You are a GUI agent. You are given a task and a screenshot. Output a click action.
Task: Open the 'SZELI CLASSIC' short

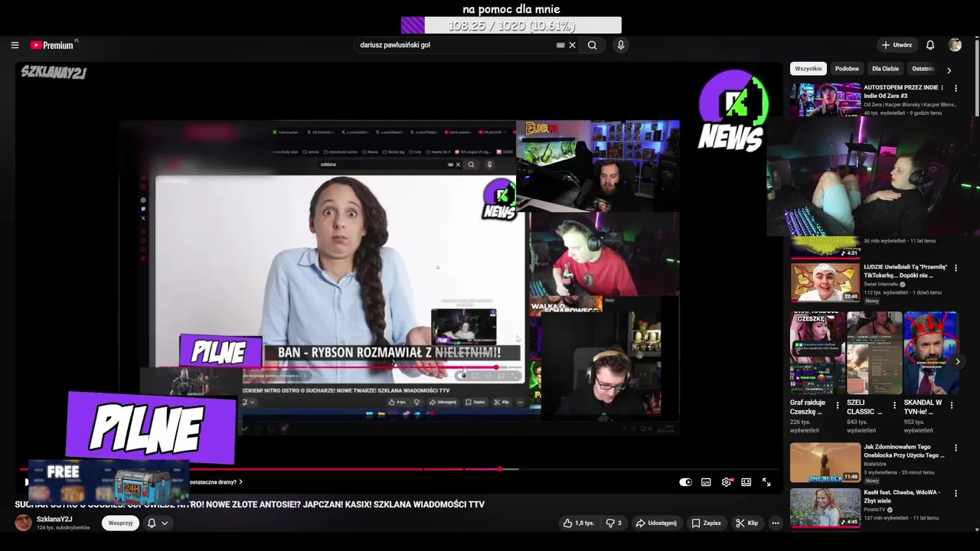(x=874, y=353)
